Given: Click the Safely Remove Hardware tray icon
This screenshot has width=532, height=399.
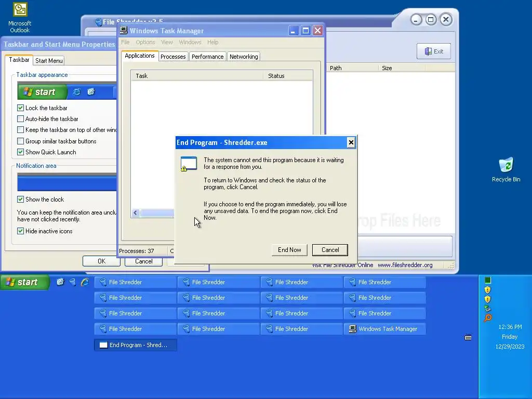Looking at the screenshot, I should (x=487, y=309).
